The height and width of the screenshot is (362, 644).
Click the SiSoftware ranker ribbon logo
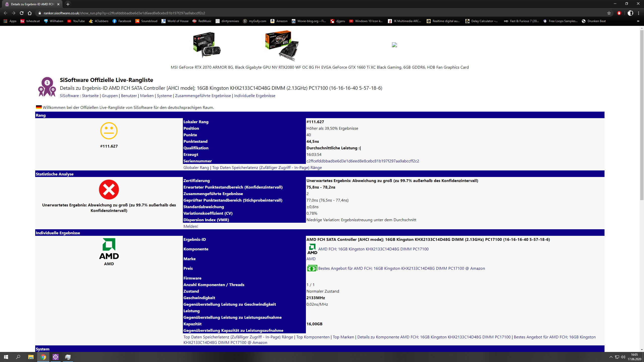47,87
